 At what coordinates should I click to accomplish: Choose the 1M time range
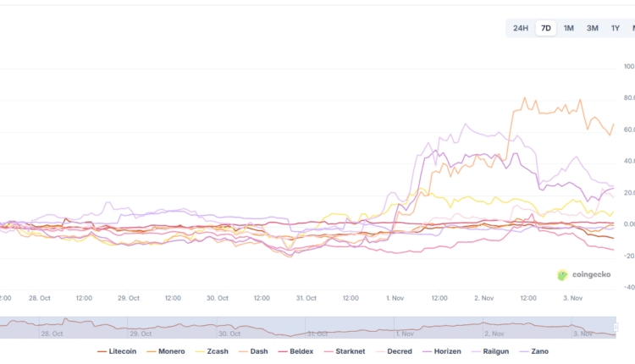tap(569, 28)
